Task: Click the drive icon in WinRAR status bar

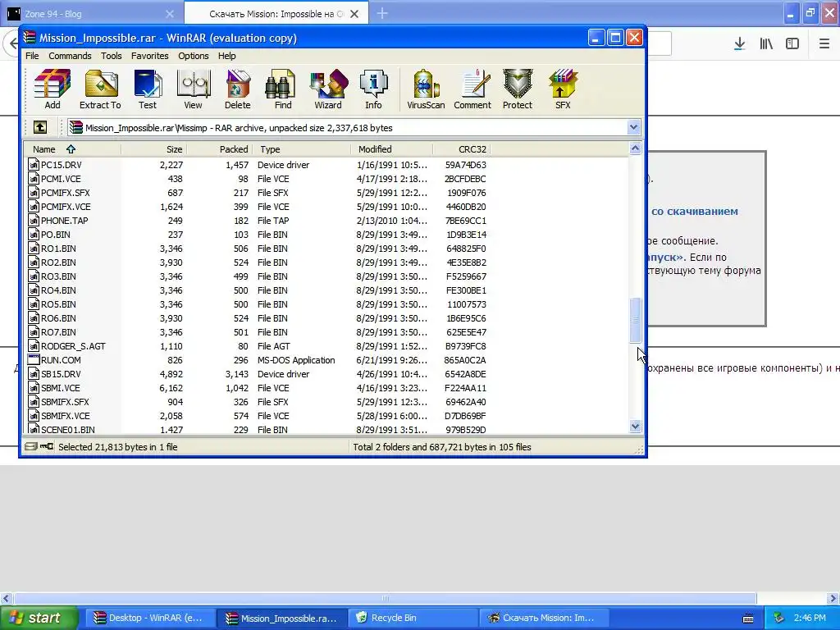Action: click(x=31, y=446)
